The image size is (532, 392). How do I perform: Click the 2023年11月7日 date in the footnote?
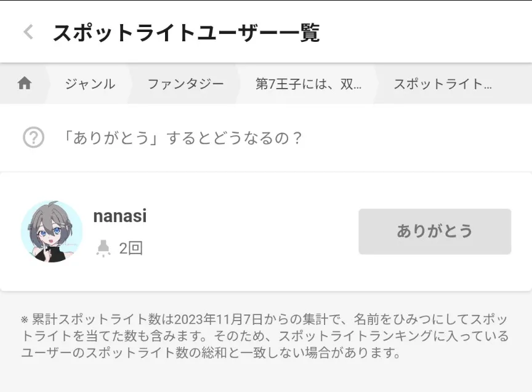219,319
